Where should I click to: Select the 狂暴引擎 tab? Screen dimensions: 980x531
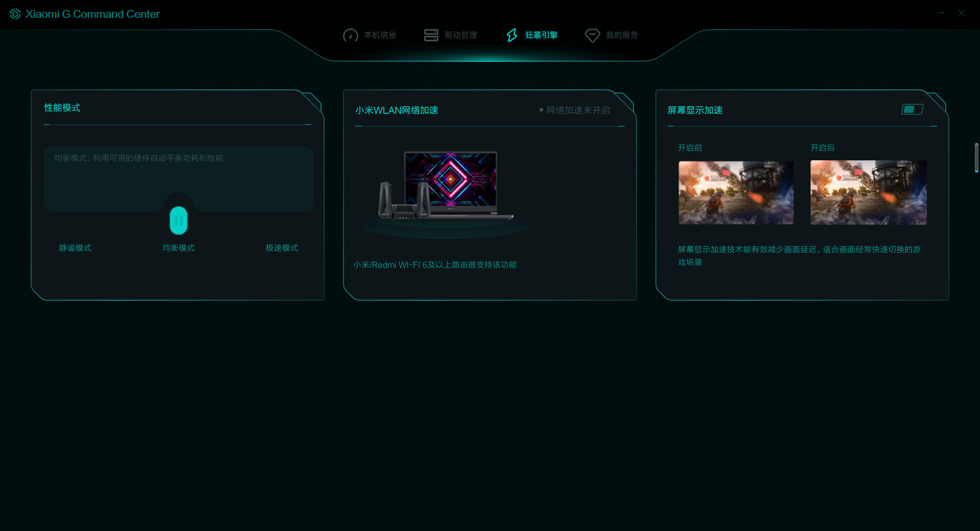click(x=532, y=35)
